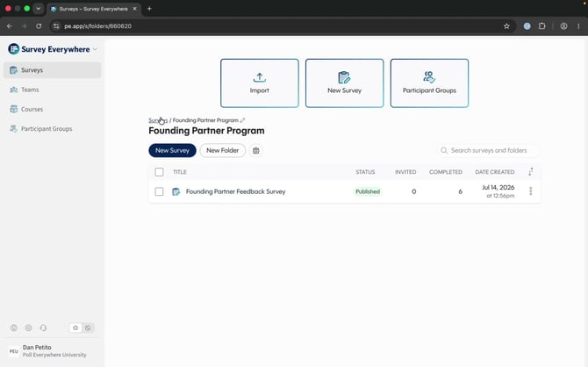Click the DATE CREATED column header
Image resolution: width=588 pixels, height=367 pixels.
coord(495,172)
